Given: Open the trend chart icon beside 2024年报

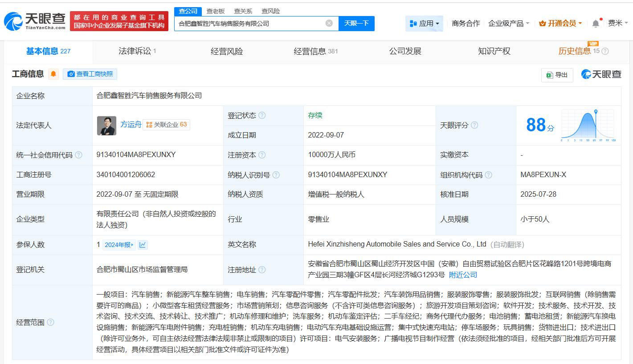Looking at the screenshot, I should point(143,245).
